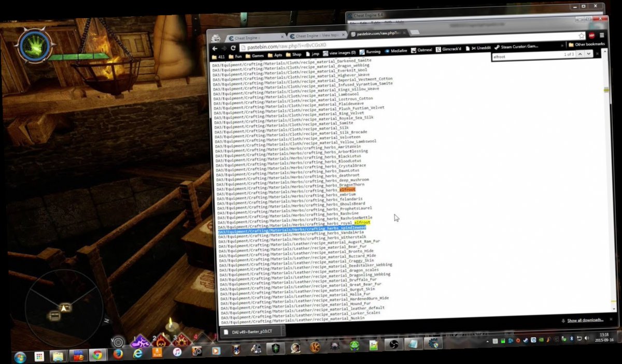
Task: Click the game minimap compass
Action: 65,308
